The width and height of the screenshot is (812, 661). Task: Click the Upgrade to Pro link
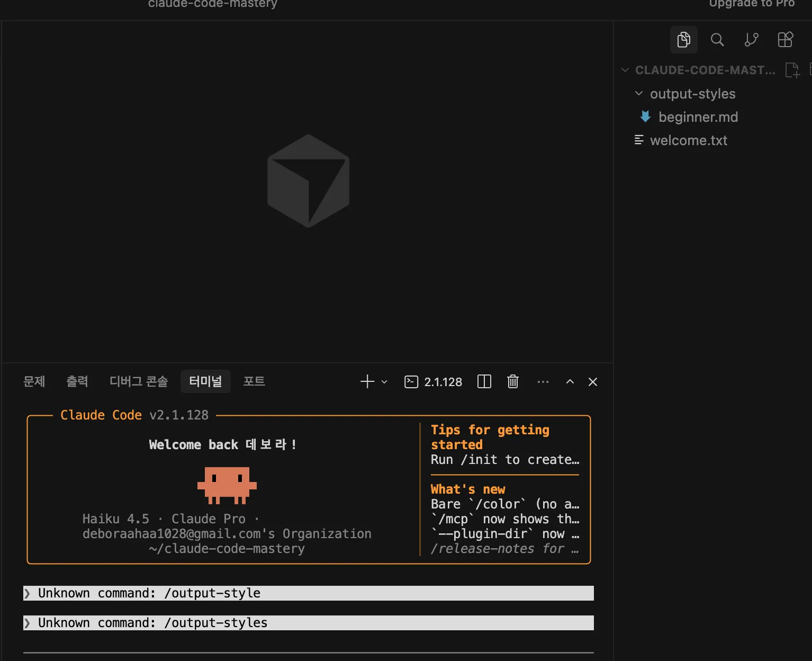pos(752,3)
